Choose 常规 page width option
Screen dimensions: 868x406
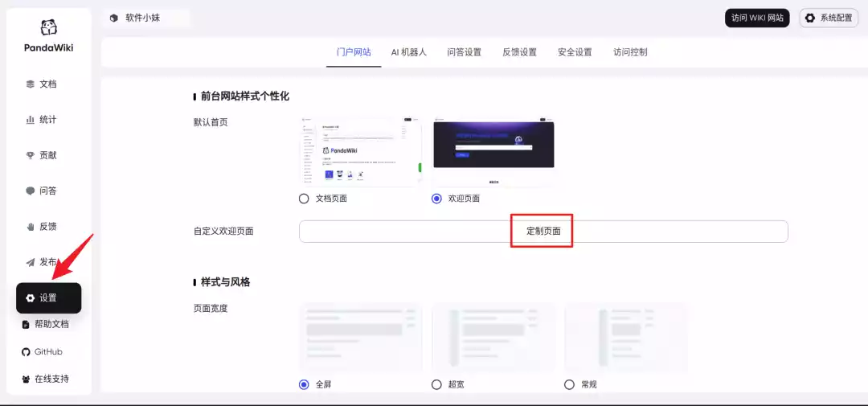(x=570, y=384)
